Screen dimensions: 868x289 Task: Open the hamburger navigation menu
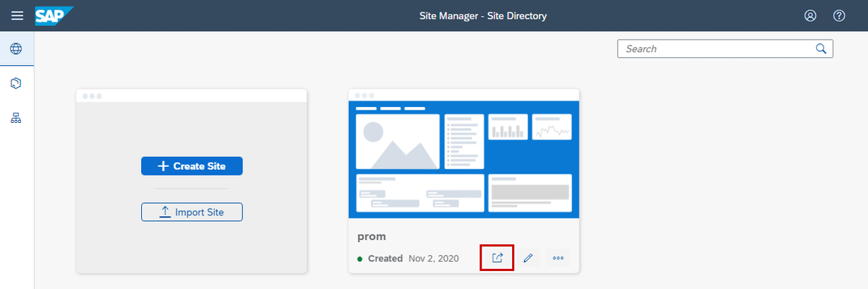pos(17,15)
